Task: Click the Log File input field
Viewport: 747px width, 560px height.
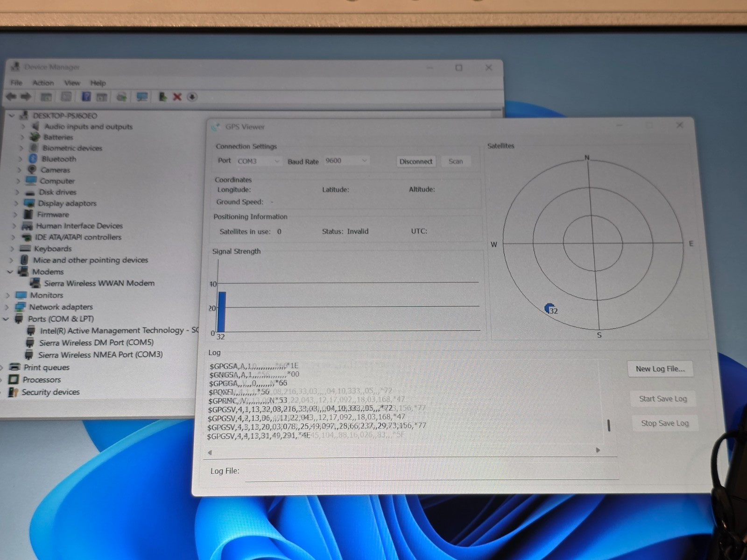Action: (432, 472)
